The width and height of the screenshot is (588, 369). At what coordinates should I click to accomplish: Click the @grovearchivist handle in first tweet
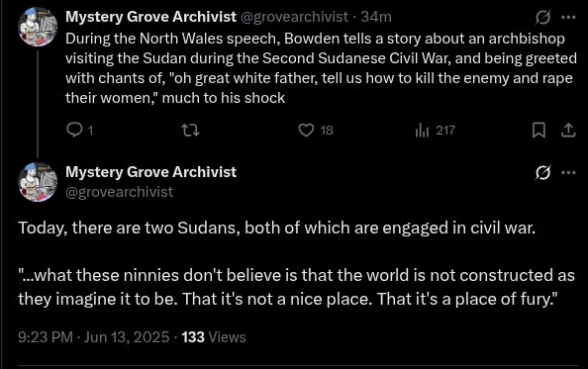[x=294, y=17]
